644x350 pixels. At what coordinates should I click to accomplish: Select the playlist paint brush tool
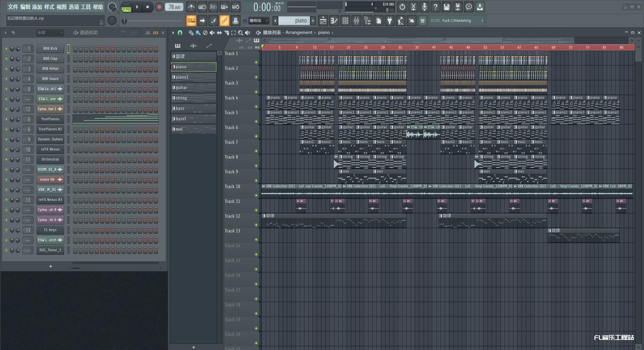coord(198,33)
